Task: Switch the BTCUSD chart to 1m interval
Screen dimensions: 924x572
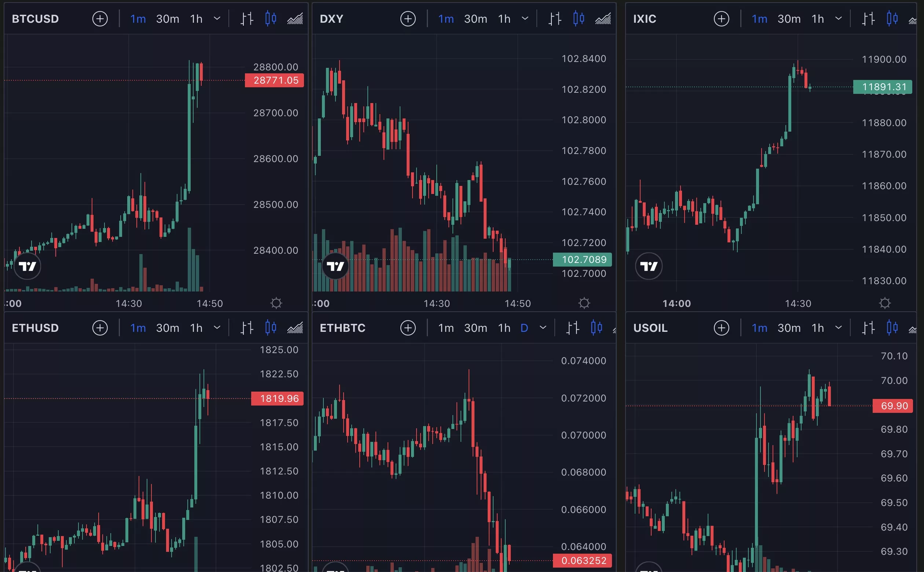Action: tap(138, 19)
